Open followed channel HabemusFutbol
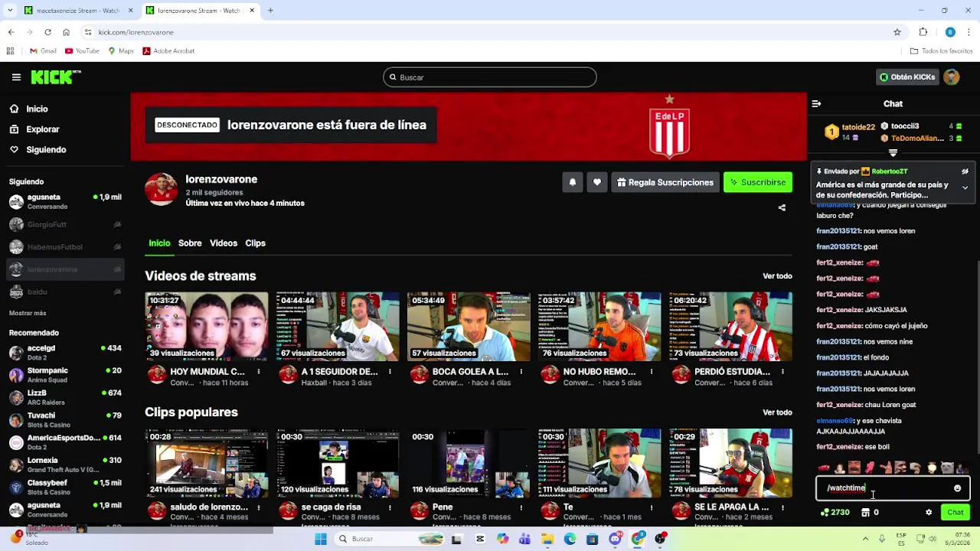980x551 pixels. 65,247
